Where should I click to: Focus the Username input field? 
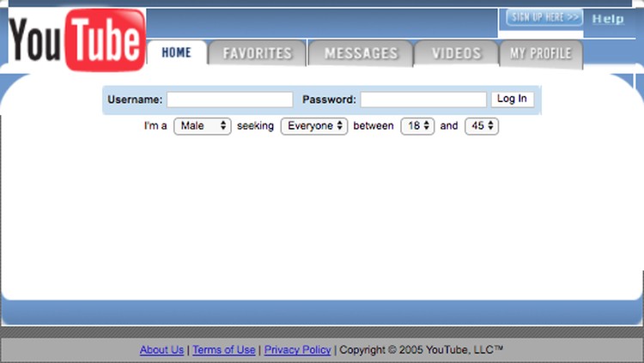[229, 100]
